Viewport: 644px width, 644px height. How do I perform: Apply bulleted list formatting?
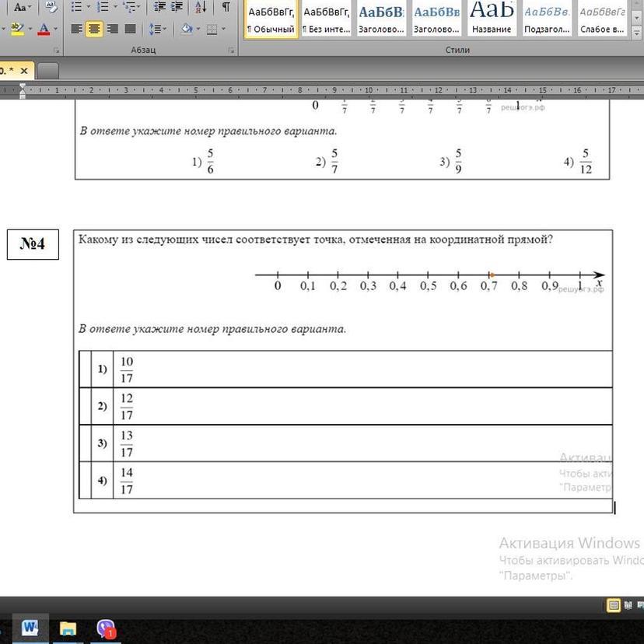(x=76, y=6)
